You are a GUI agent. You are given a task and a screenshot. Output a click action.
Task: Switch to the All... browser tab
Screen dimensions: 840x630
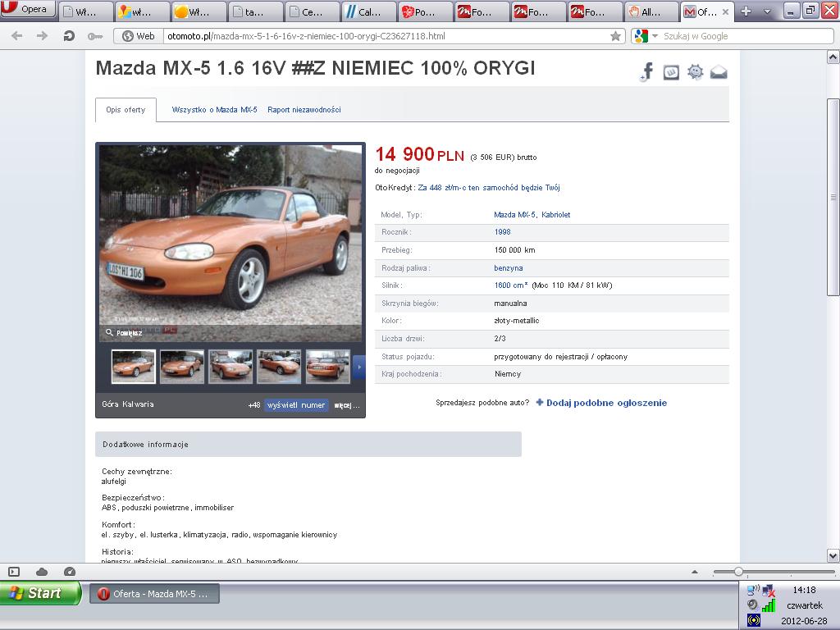click(x=651, y=11)
